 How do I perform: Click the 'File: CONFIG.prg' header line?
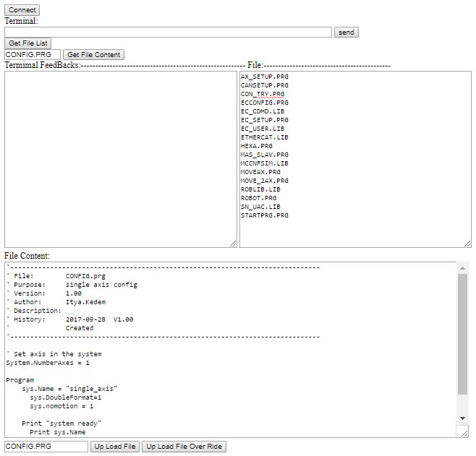pos(56,276)
